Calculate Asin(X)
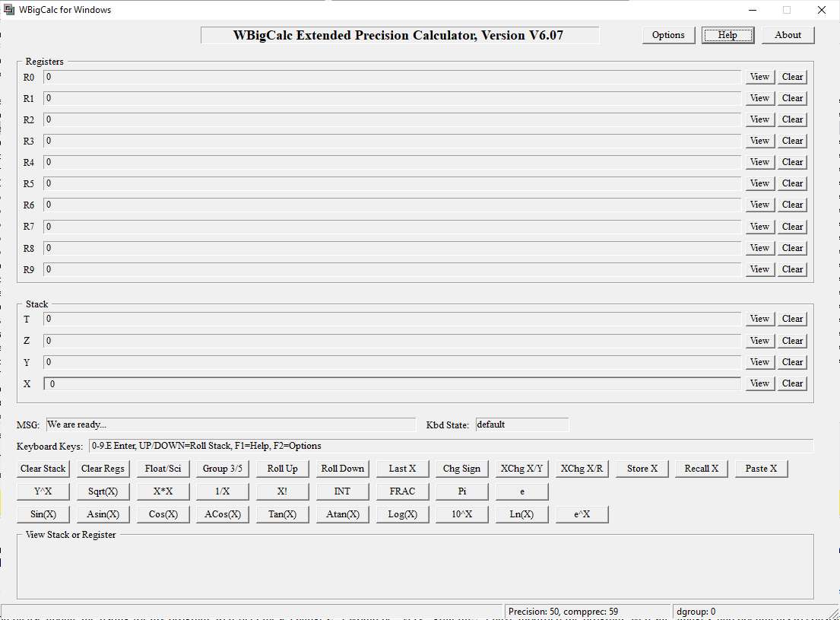The width and height of the screenshot is (840, 620). pyautogui.click(x=103, y=514)
